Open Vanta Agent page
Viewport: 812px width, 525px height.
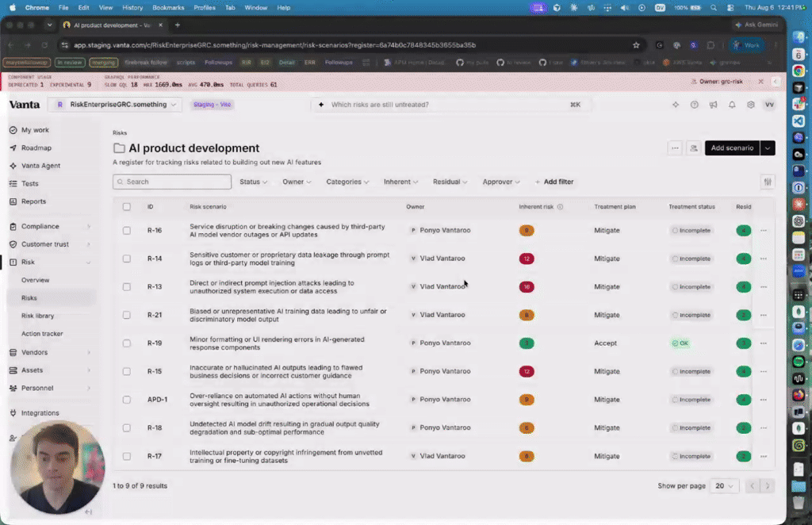pos(40,166)
